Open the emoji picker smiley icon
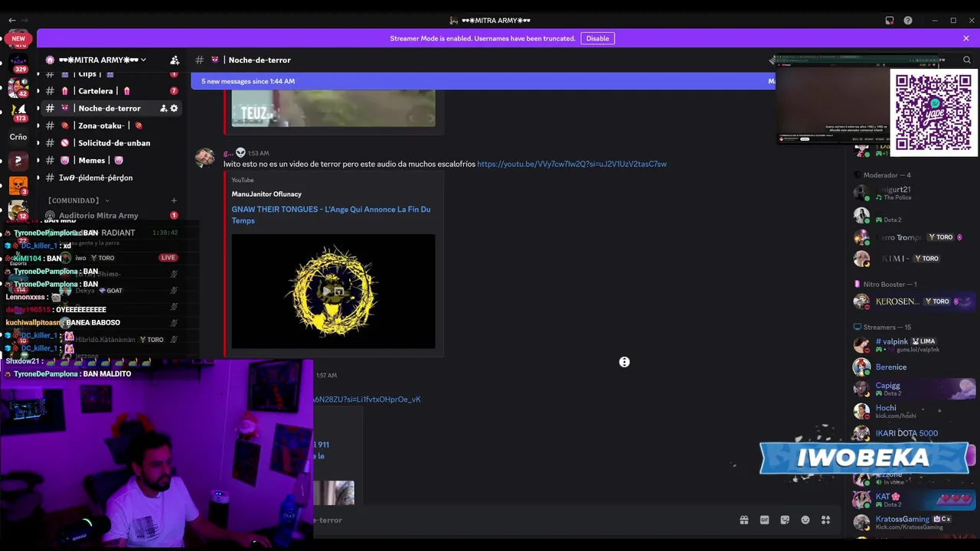This screenshot has width=980, height=551. [x=805, y=520]
